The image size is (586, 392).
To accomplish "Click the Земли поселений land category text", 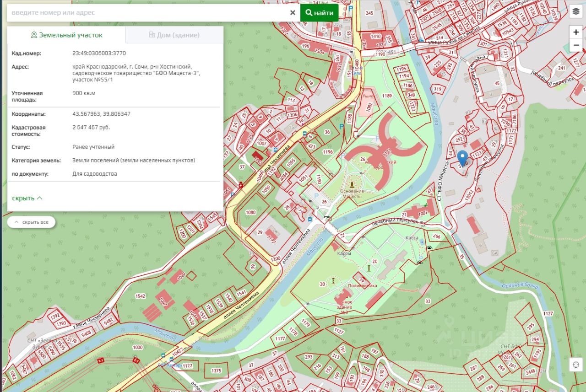I will point(134,160).
